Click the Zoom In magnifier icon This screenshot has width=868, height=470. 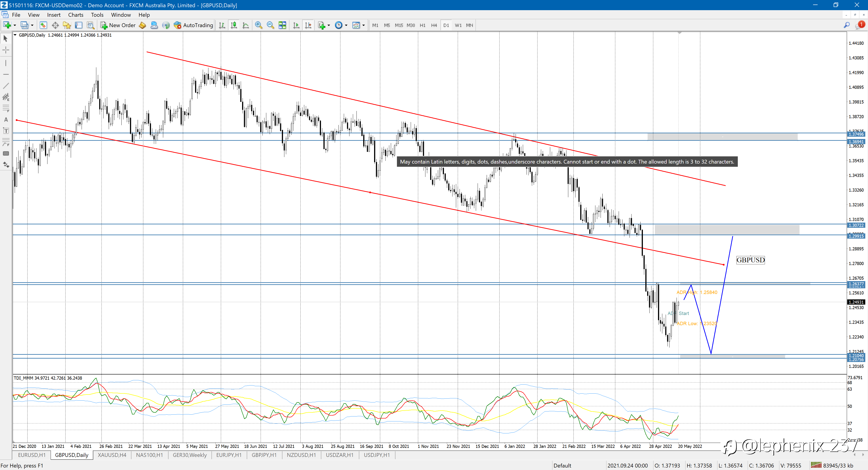click(x=258, y=25)
